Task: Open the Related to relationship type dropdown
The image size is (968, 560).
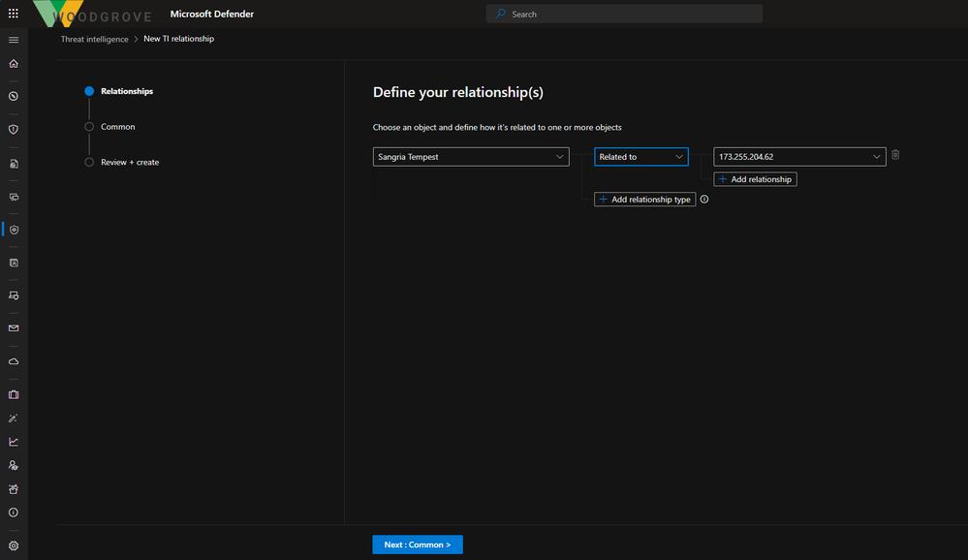Action: click(640, 157)
